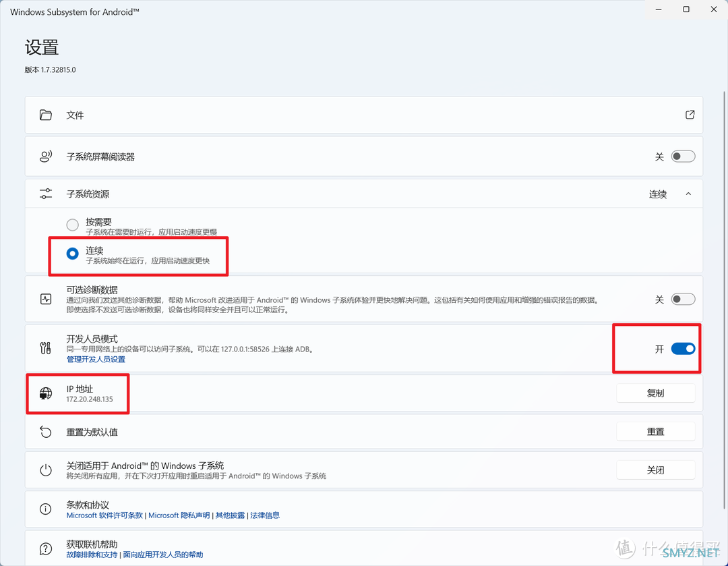Click the screen reader icon beside 子系统屏幕阅读器
728x566 pixels.
[x=46, y=157]
